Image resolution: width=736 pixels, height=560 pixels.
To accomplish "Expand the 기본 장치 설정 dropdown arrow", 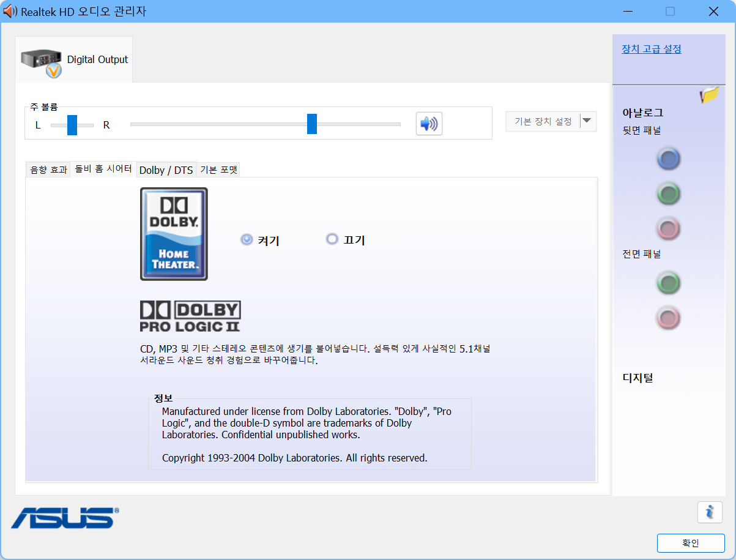I will click(x=587, y=121).
